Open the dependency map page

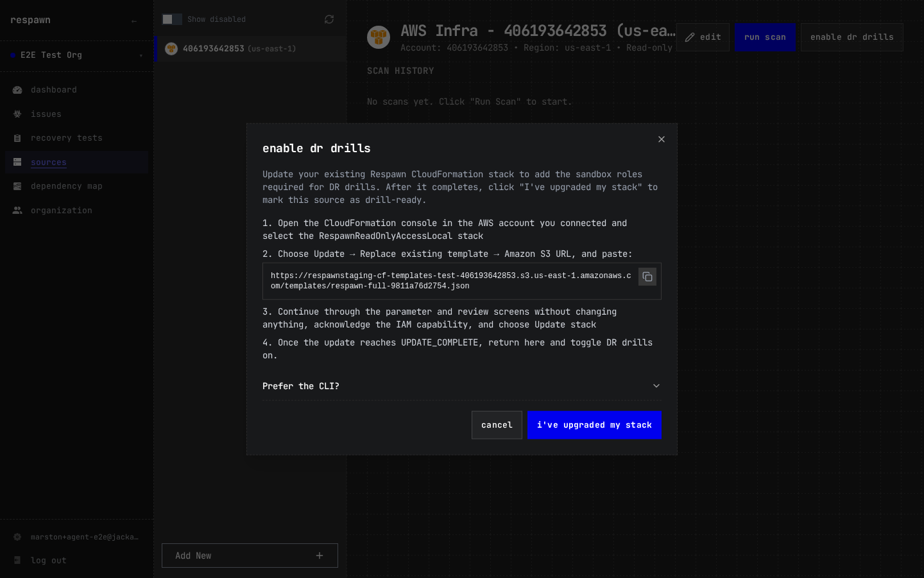76,186
